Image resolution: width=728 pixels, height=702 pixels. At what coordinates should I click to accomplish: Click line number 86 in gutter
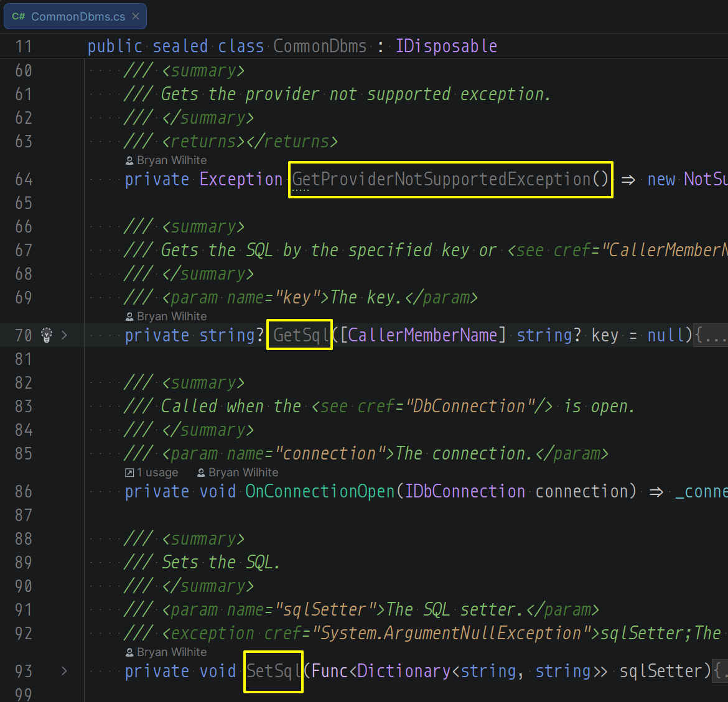pos(24,491)
